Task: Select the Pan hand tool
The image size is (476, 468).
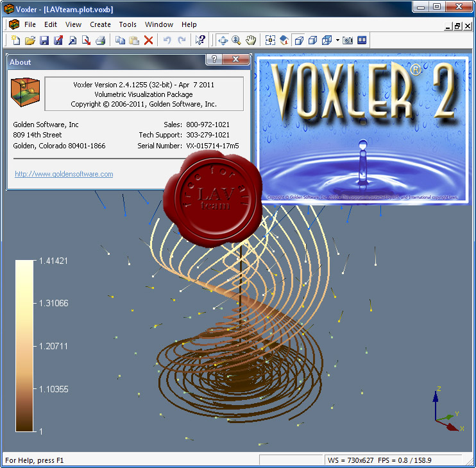Action: click(251, 40)
